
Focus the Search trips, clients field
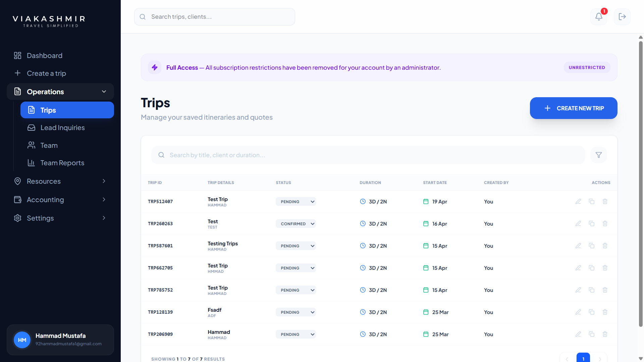pos(215,17)
